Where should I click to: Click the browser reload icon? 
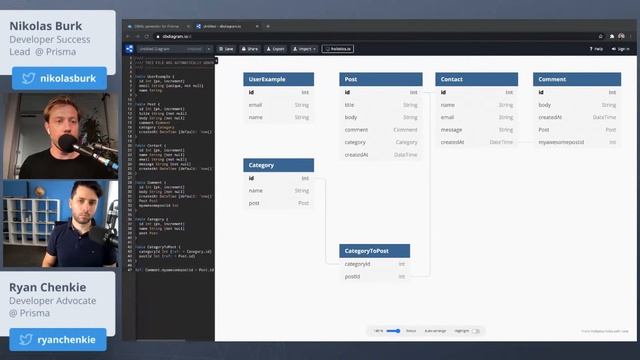pos(147,37)
